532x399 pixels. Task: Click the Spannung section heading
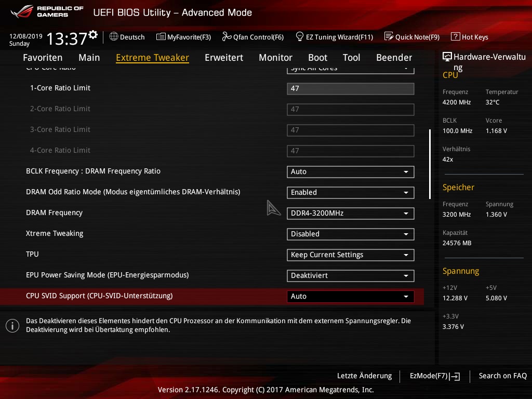pyautogui.click(x=460, y=271)
